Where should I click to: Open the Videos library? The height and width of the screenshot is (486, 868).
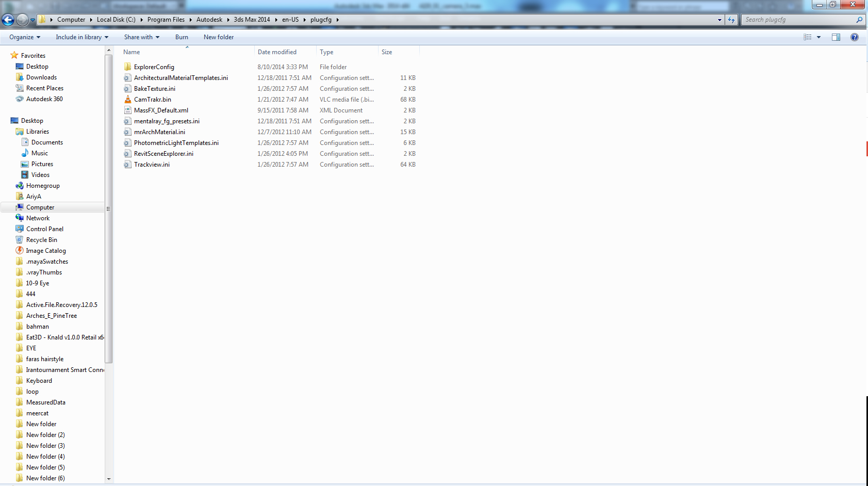[x=40, y=175]
